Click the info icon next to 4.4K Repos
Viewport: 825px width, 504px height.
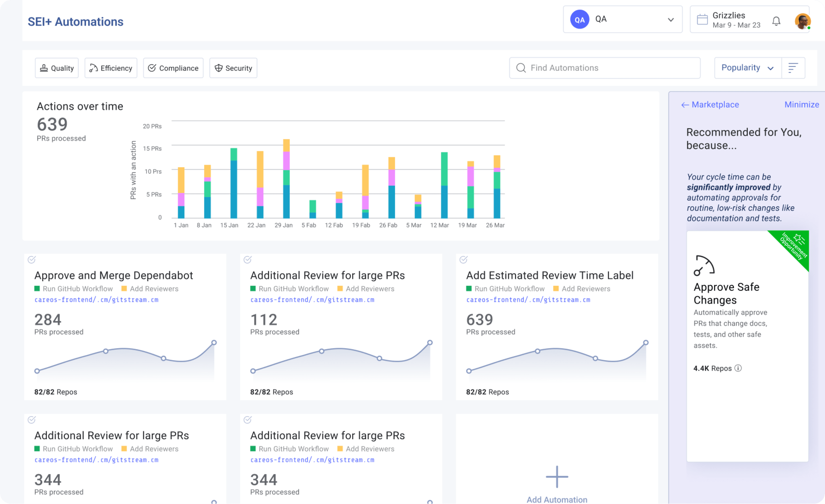pyautogui.click(x=738, y=368)
